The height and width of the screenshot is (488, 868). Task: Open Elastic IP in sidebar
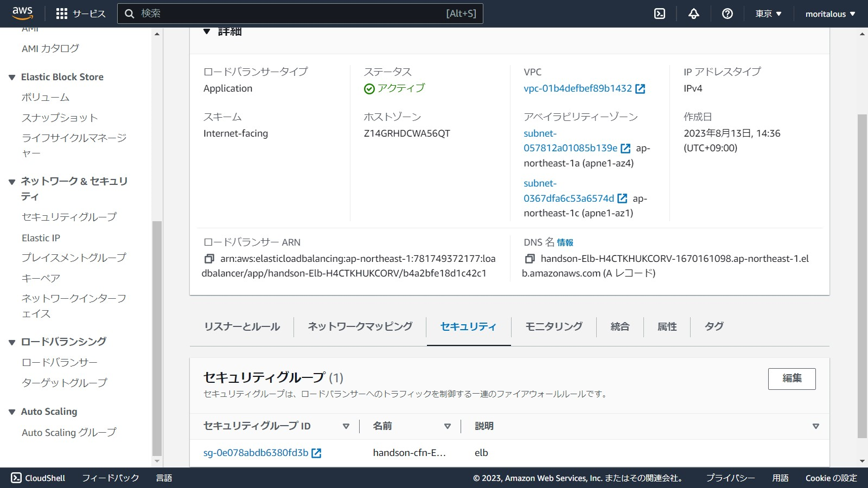[41, 238]
